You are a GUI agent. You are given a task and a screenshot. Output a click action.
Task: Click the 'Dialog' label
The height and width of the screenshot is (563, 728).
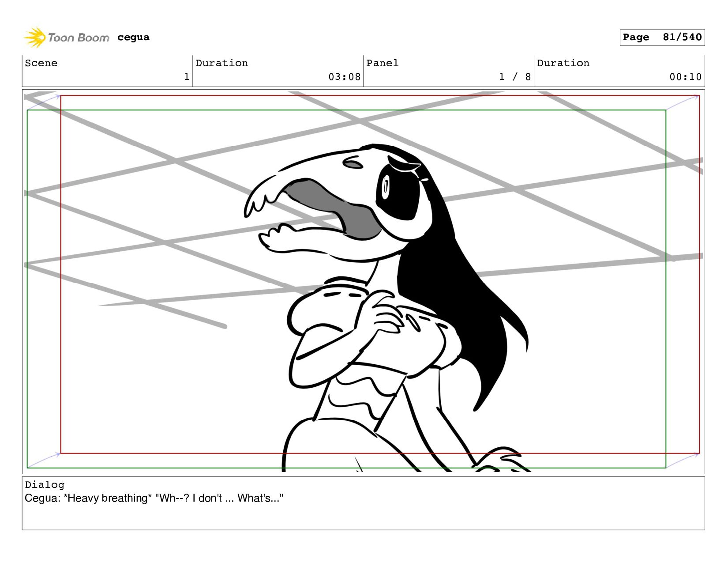pyautogui.click(x=45, y=485)
